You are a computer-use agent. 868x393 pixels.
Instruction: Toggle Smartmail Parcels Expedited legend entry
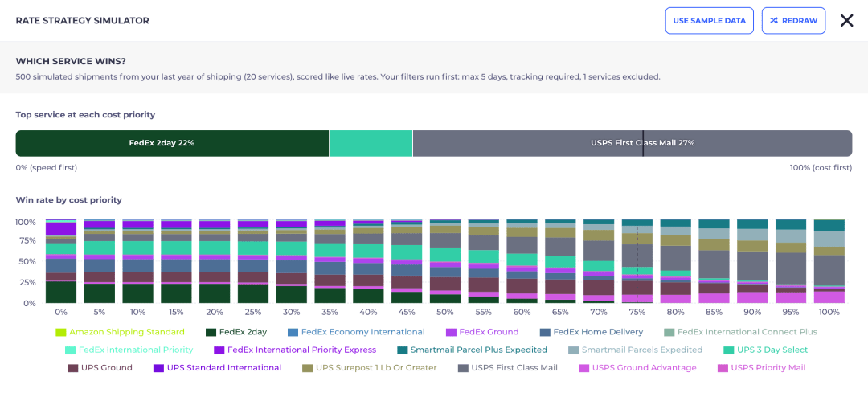click(635, 350)
